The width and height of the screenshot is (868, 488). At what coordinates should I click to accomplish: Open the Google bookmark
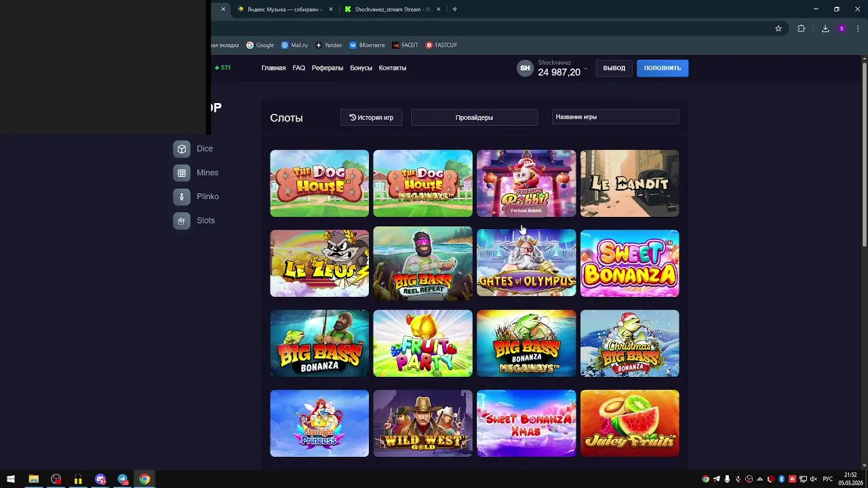tap(260, 45)
